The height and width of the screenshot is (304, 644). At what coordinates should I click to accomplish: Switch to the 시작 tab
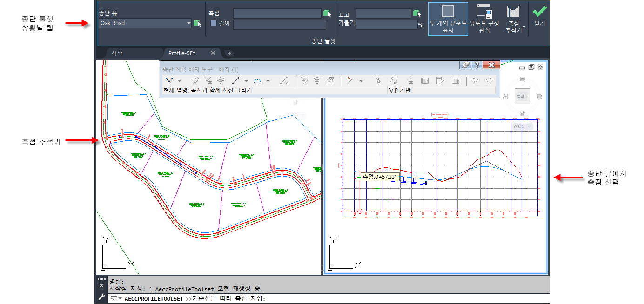[117, 53]
